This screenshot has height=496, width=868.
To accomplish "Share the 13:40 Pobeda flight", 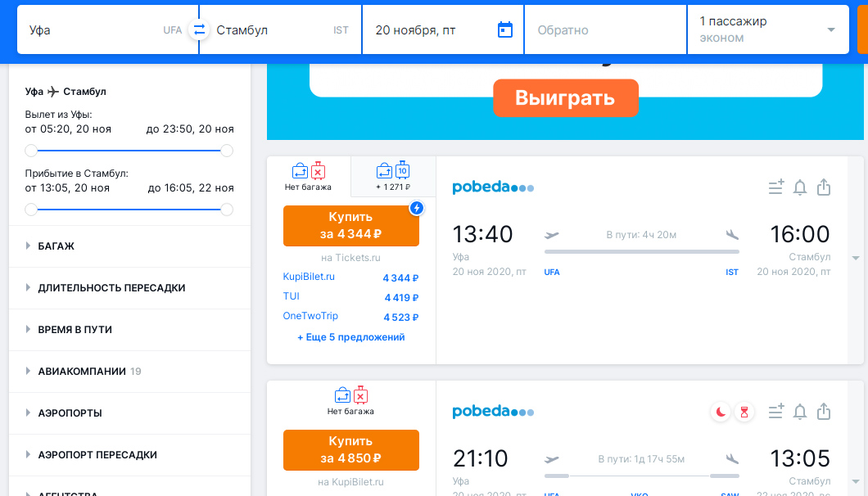I will click(x=824, y=187).
